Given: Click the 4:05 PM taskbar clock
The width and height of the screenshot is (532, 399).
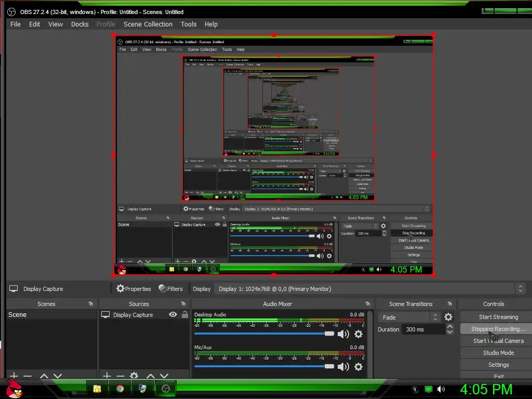Looking at the screenshot, I should tap(486, 389).
